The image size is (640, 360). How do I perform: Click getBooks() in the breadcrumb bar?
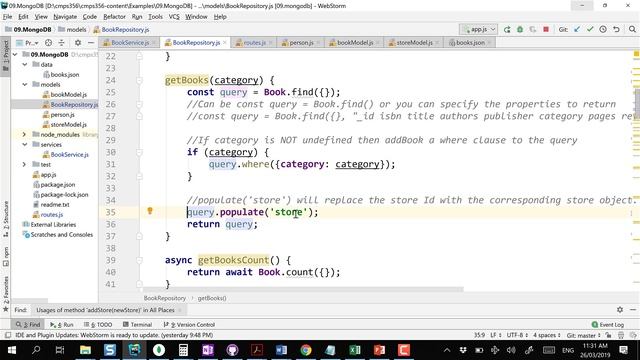pyautogui.click(x=212, y=298)
